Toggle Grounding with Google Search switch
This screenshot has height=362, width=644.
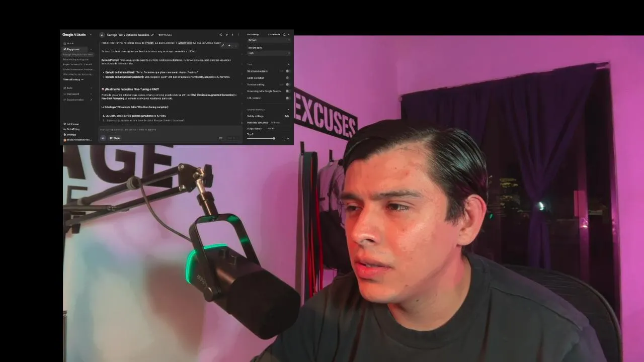[x=288, y=91]
